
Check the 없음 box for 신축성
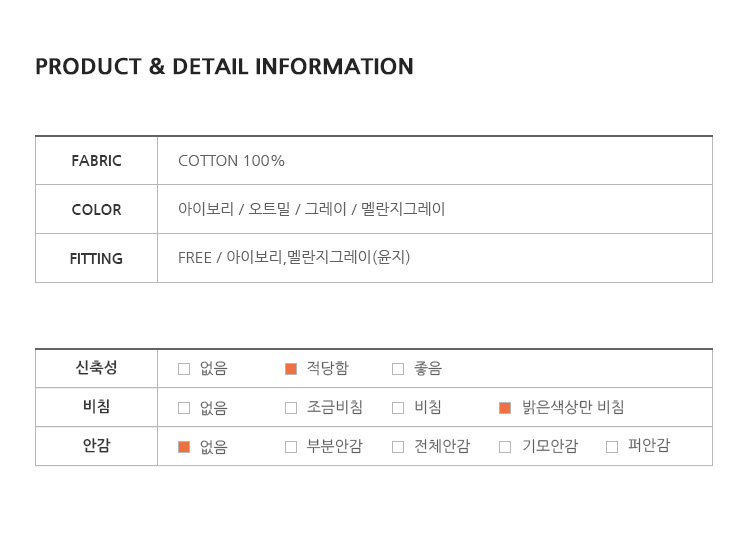(x=184, y=369)
